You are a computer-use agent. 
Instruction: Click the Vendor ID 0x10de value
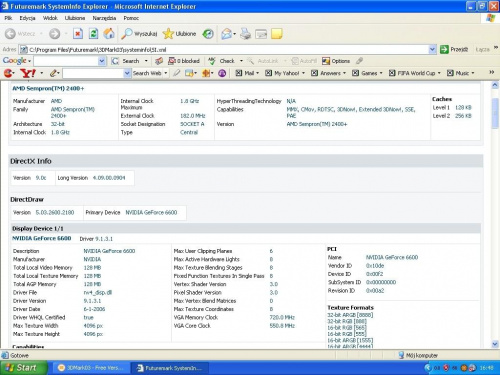coord(375,266)
